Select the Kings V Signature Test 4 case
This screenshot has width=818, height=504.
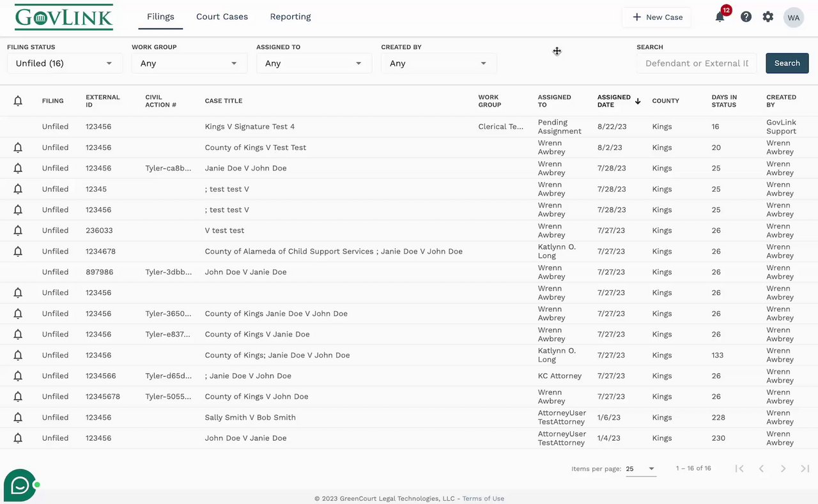[250, 126]
